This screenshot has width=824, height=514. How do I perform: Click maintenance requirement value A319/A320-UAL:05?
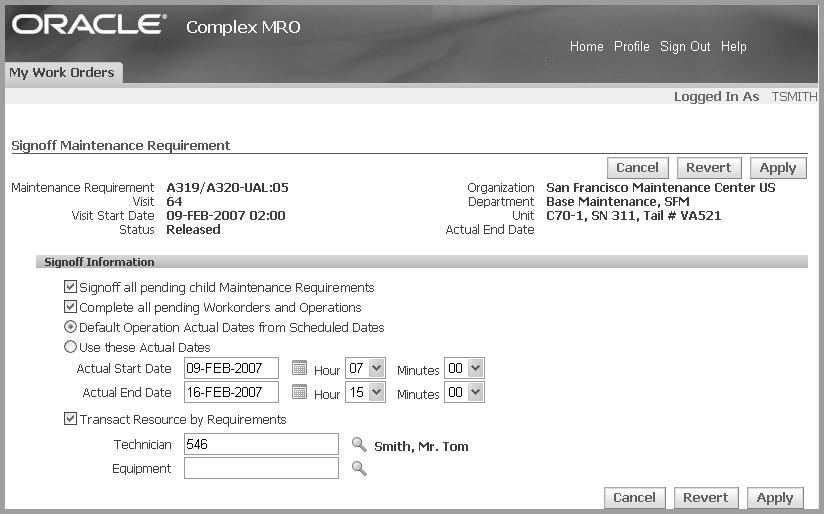[x=228, y=188]
